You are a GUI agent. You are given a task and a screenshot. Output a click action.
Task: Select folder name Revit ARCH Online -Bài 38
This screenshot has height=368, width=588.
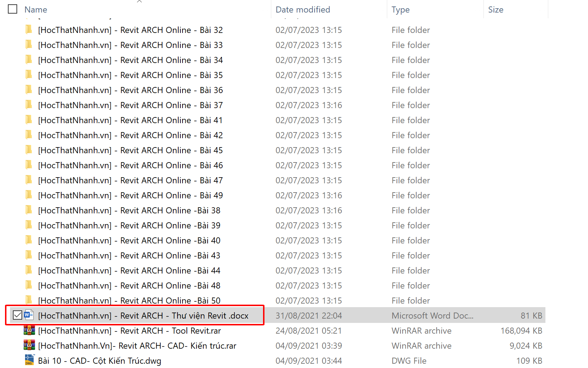point(129,210)
